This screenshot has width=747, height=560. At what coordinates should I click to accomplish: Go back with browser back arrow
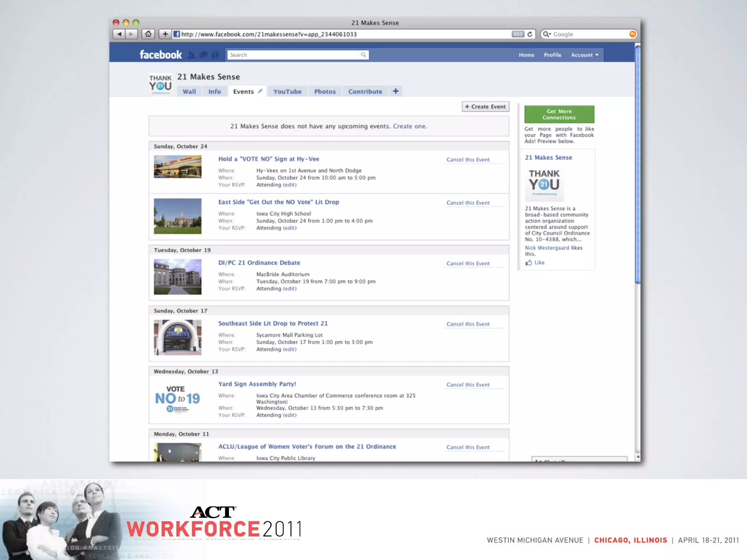119,34
